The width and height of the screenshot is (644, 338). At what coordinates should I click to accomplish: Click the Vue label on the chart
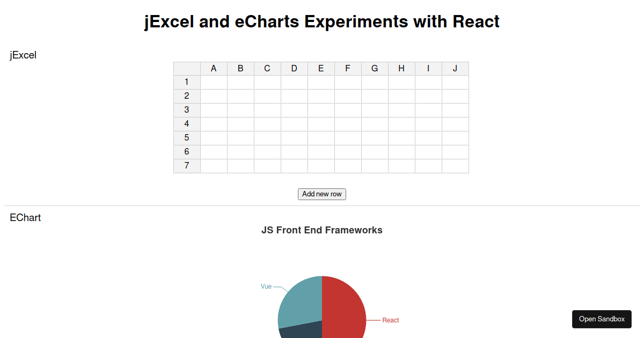265,286
